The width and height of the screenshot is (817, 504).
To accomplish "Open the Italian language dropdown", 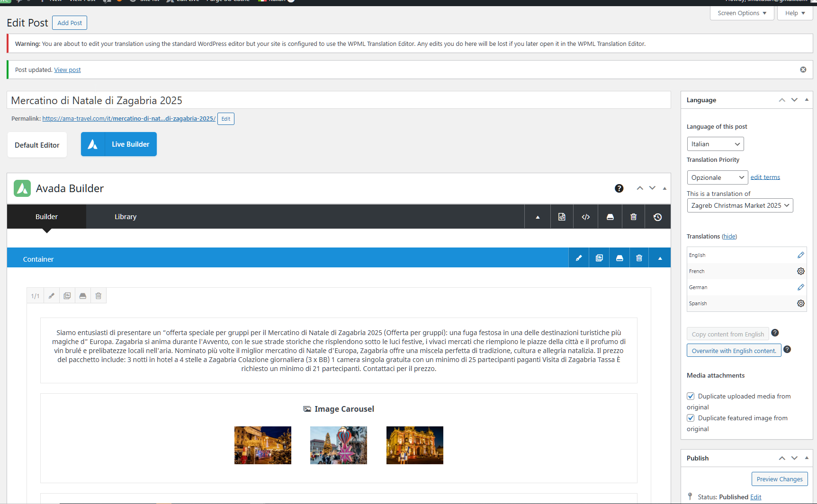I will click(x=715, y=144).
